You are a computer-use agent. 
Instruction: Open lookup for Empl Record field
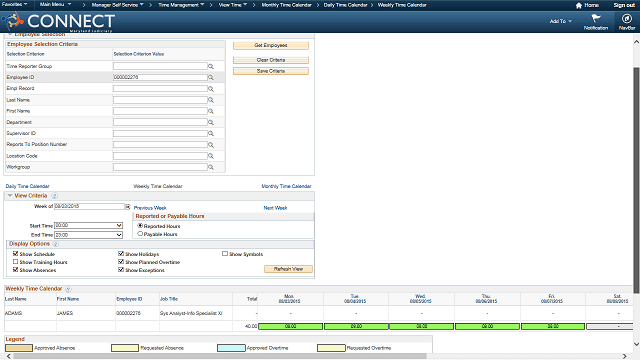(x=211, y=89)
